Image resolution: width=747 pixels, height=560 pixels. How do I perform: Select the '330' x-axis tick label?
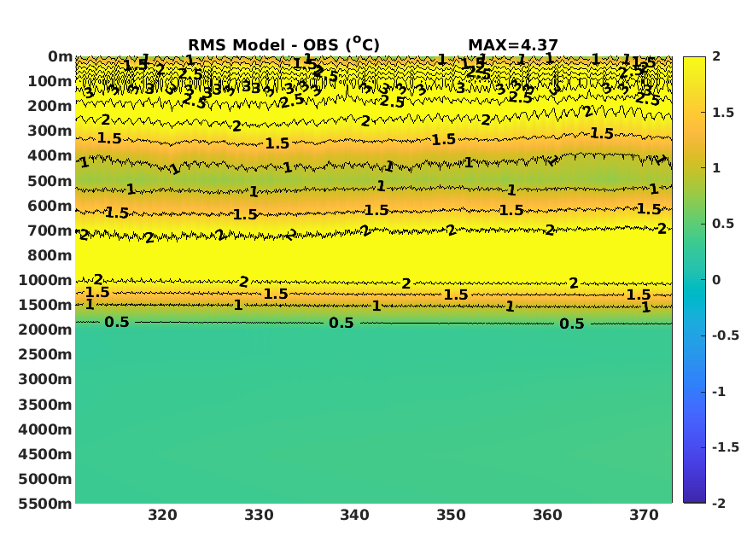pyautogui.click(x=259, y=516)
